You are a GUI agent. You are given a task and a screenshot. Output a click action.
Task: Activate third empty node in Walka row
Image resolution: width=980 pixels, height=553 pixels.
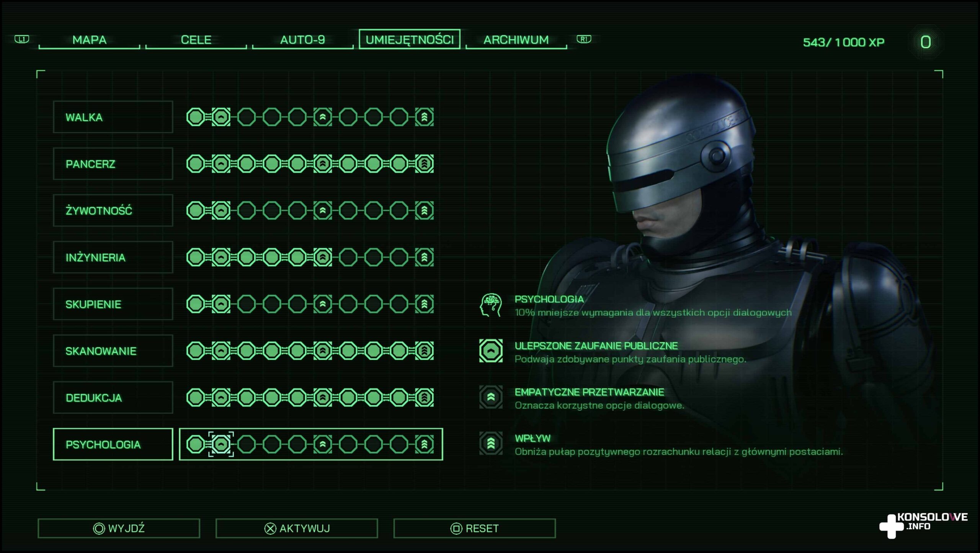point(247,117)
